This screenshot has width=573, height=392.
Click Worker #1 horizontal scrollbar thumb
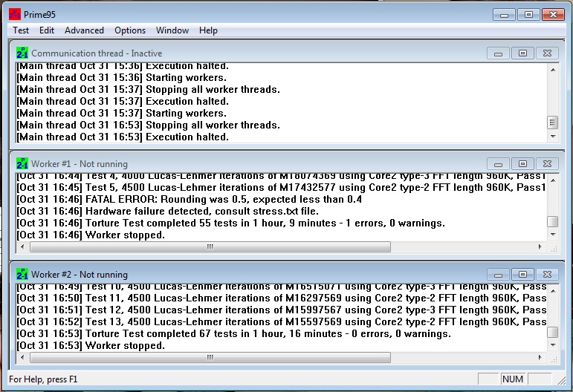pos(210,246)
